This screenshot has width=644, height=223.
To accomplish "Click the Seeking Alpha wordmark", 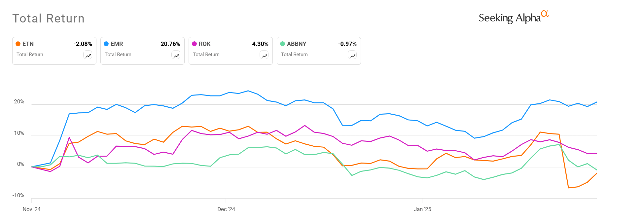I will click(510, 18).
